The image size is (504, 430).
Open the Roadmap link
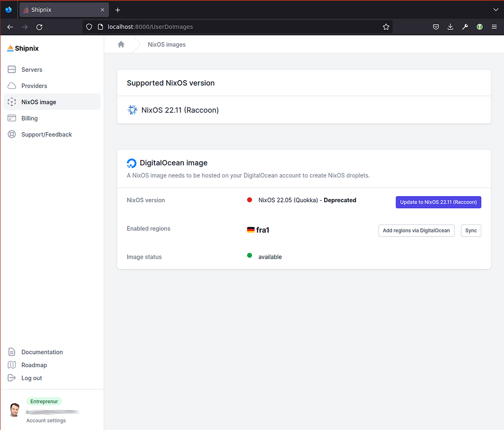tap(34, 365)
